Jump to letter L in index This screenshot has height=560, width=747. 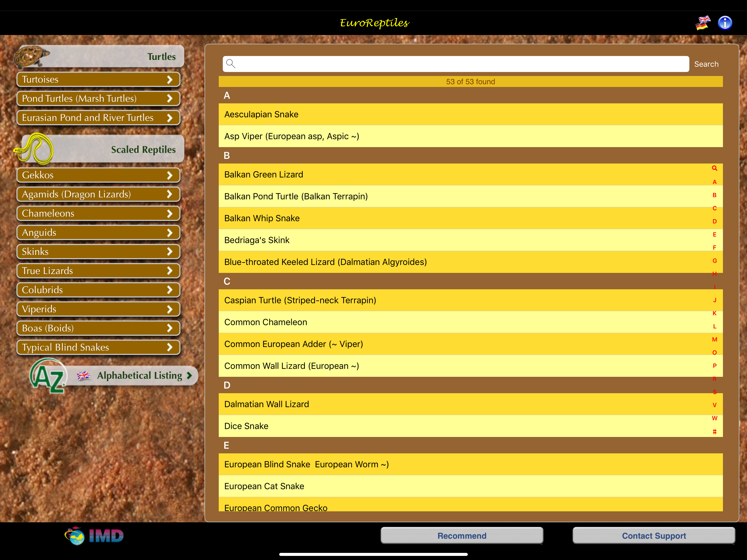point(714,326)
